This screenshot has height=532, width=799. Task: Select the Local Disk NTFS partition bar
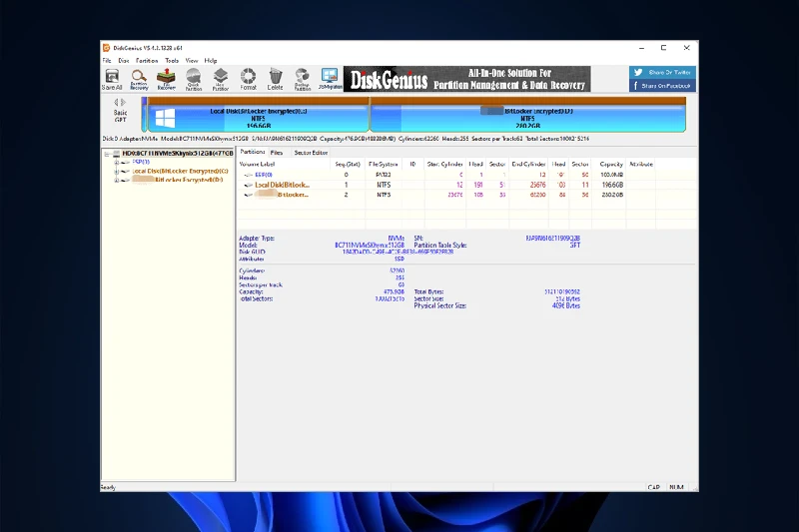pos(258,119)
